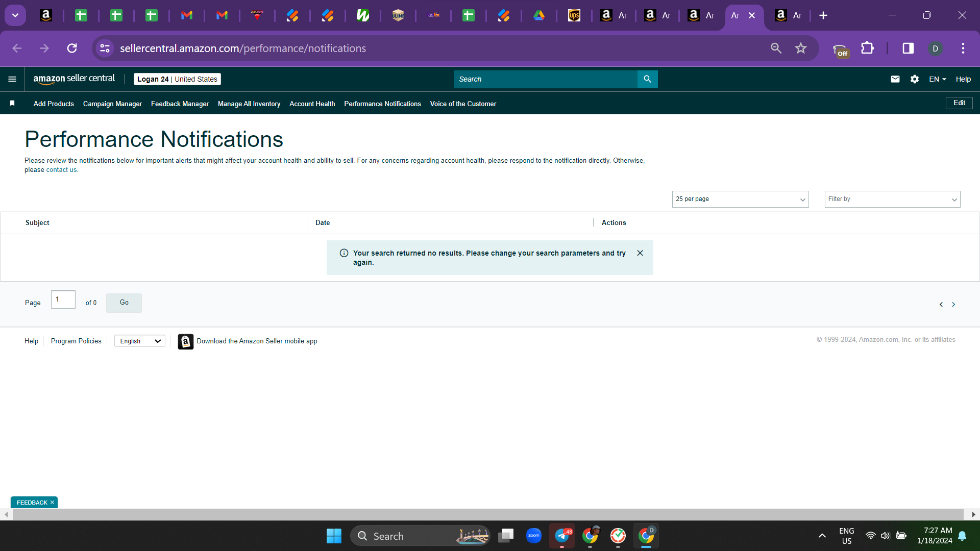Screen dimensions: 980x551
Task: Click the Date column header
Action: [x=323, y=223]
